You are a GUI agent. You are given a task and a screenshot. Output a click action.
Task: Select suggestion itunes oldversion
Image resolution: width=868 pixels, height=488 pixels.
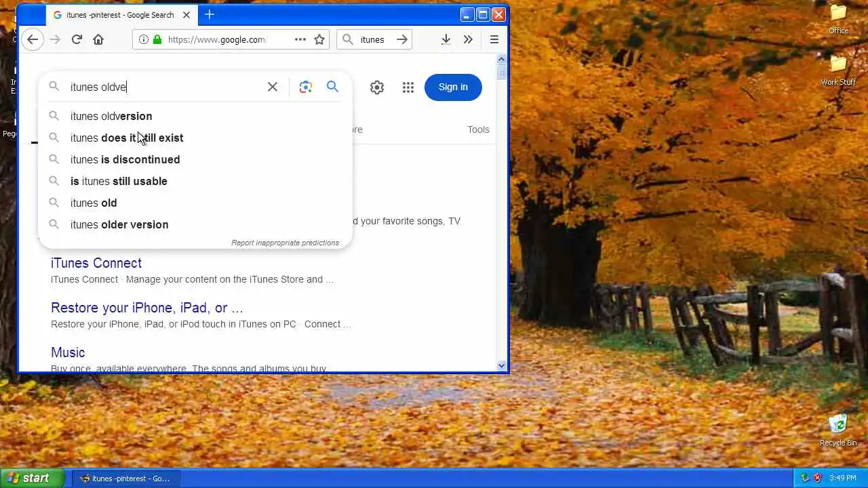click(x=195, y=116)
